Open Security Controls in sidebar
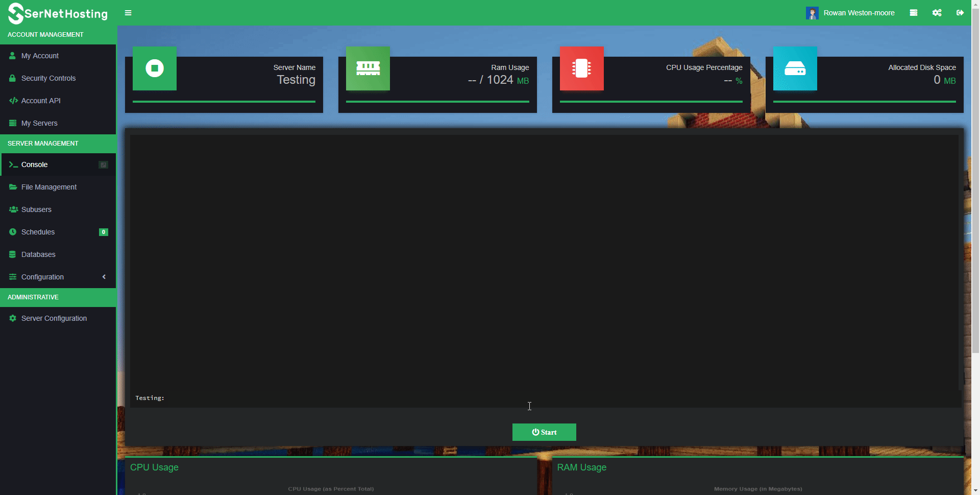Screen dimensions: 980x495 (x=48, y=78)
